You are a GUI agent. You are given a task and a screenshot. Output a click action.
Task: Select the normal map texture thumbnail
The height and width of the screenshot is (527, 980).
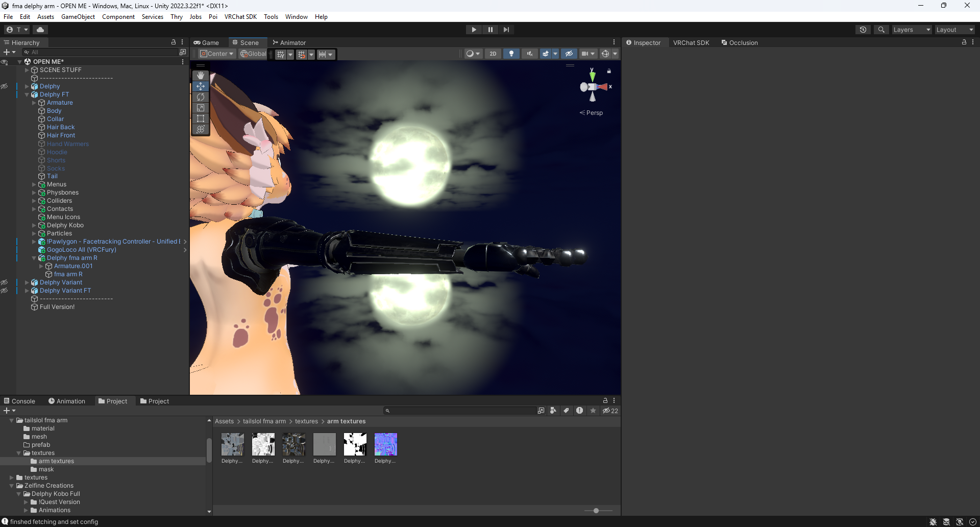coord(386,445)
